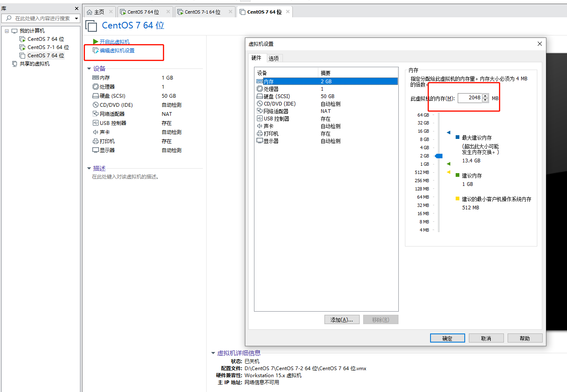Click the 16 GB label on the memory scale
The height and width of the screenshot is (392, 567).
coord(423,131)
